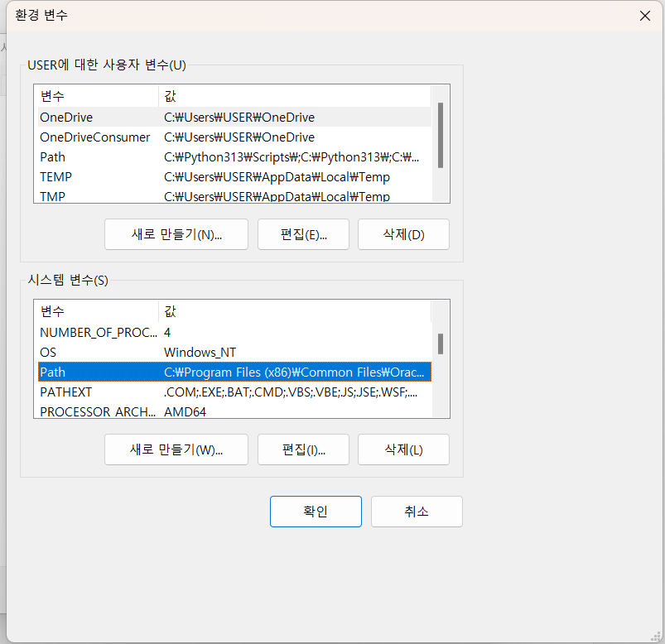Close the 환경 변수 dialog
The image size is (665, 644).
point(644,16)
